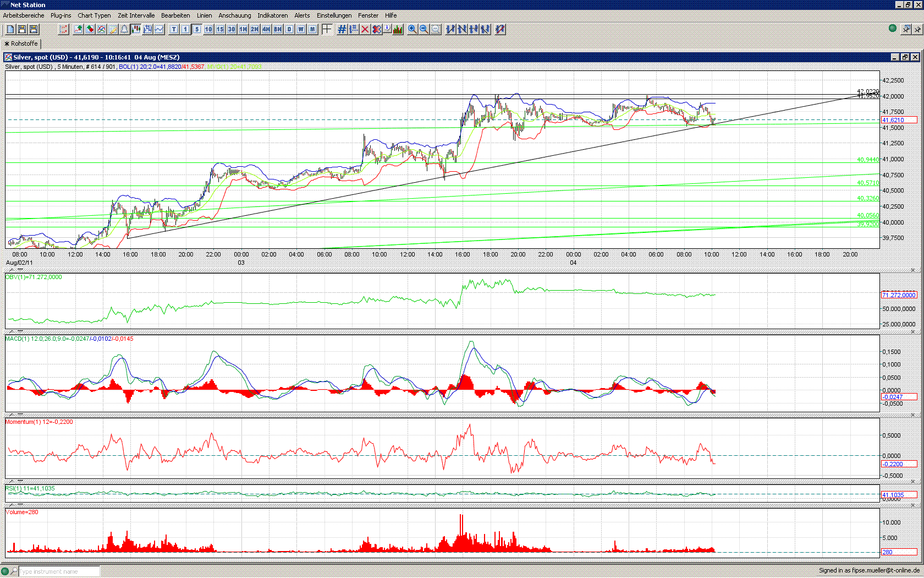924x578 pixels.
Task: Select candlestick chart type icon
Action: click(x=136, y=29)
